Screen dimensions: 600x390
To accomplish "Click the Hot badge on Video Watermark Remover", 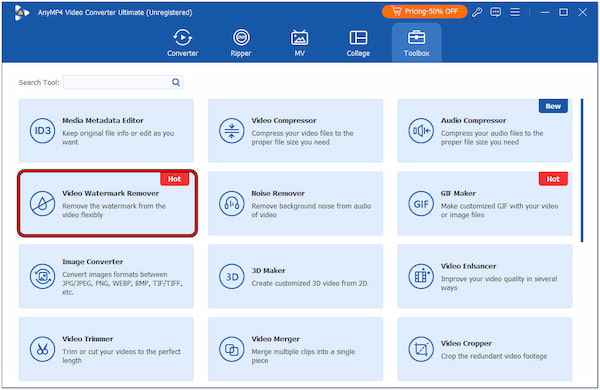I will (x=174, y=179).
